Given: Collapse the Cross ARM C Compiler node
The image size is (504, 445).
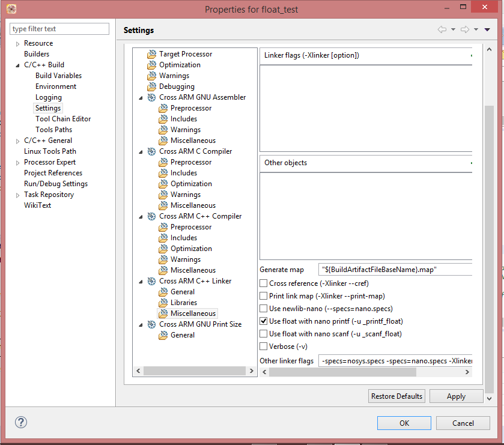Looking at the screenshot, I should [x=141, y=152].
